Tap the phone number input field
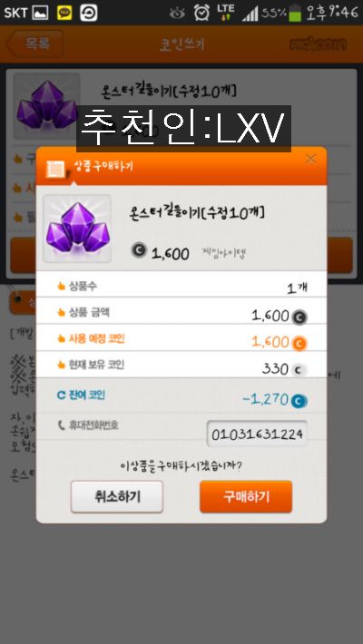The height and width of the screenshot is (644, 363). pos(257,434)
